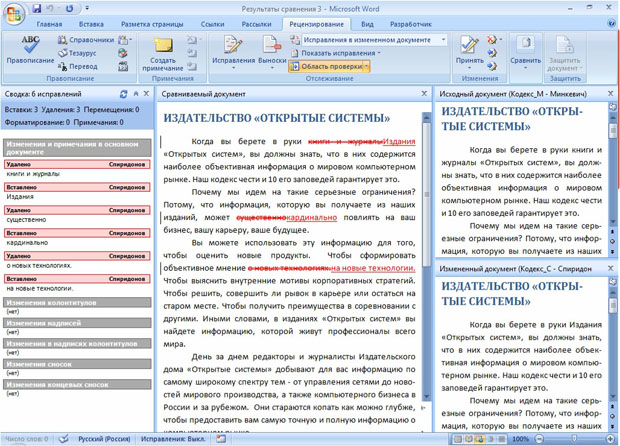Switch to Print Layout view button
Image resolution: width=620 pixels, height=446 pixels.
(457, 439)
